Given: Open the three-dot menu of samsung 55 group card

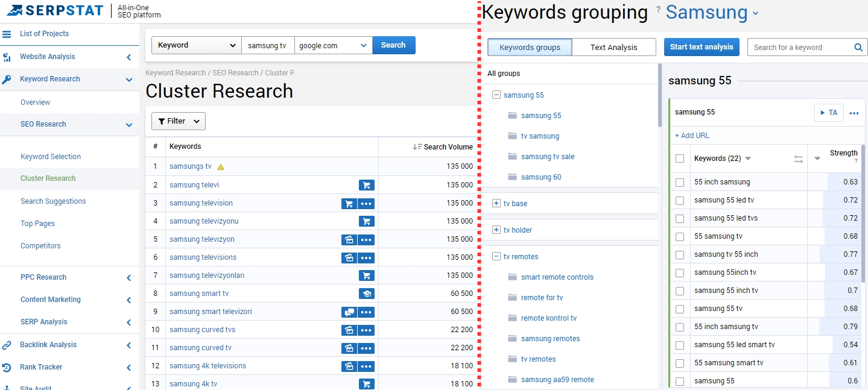Looking at the screenshot, I should tap(854, 113).
